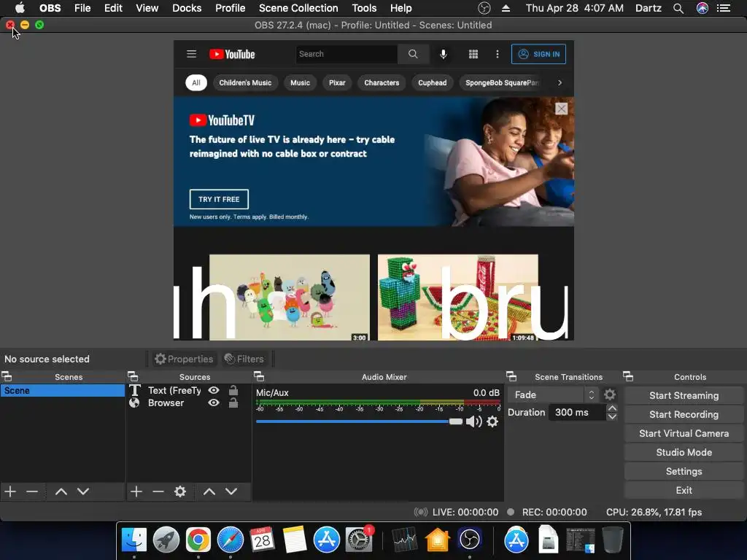Move source up with arrow icon

[x=209, y=491]
